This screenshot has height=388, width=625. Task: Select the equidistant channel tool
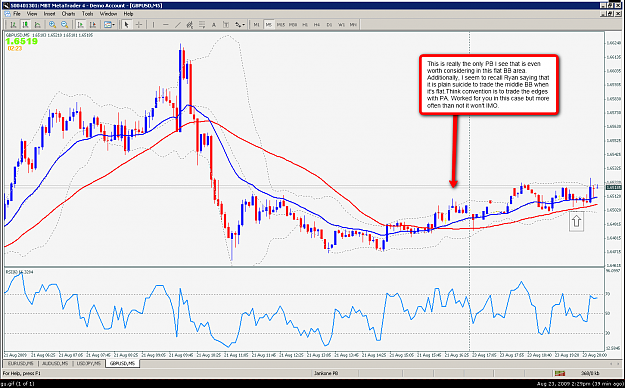coord(190,25)
